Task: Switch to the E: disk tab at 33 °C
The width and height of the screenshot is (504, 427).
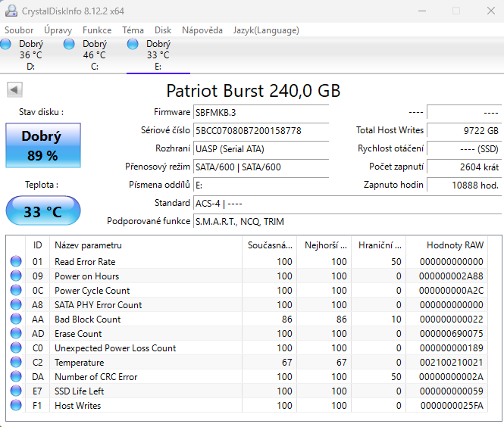Action: point(158,55)
